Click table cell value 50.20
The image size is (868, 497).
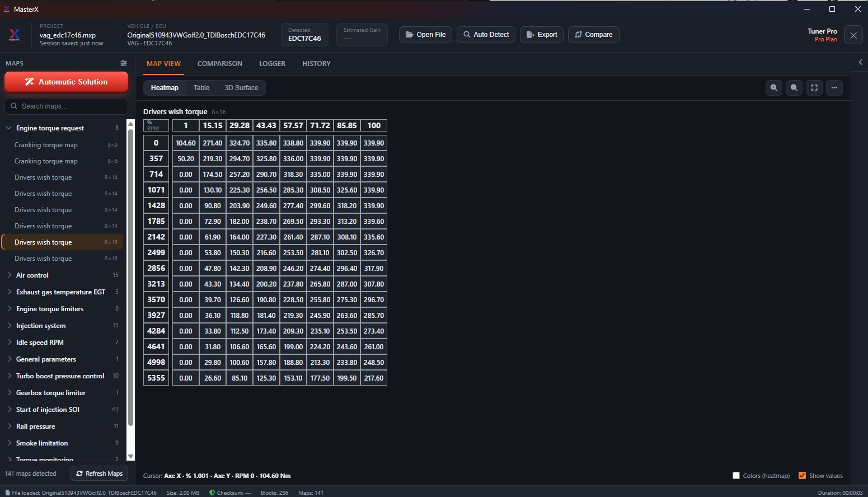pyautogui.click(x=186, y=159)
